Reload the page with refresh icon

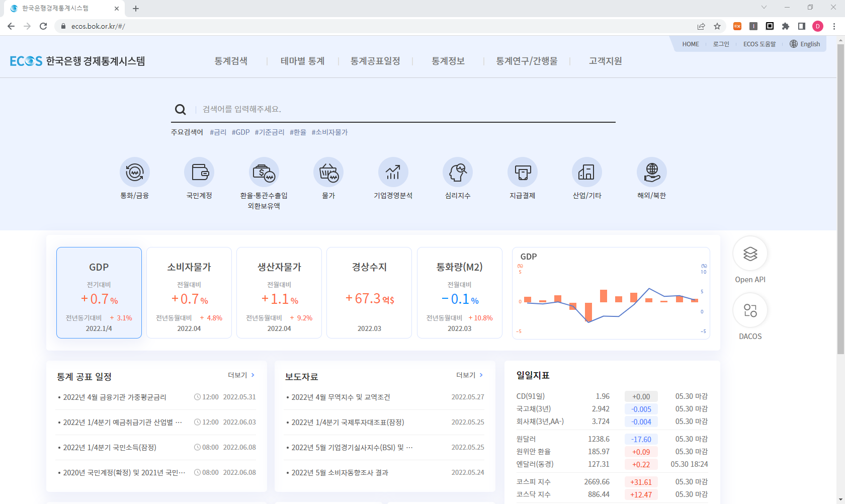click(43, 26)
